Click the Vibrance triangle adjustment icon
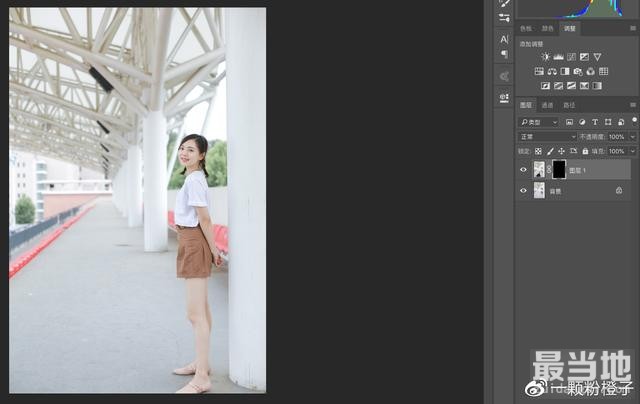Screen dimensions: 640x404 pos(597,57)
